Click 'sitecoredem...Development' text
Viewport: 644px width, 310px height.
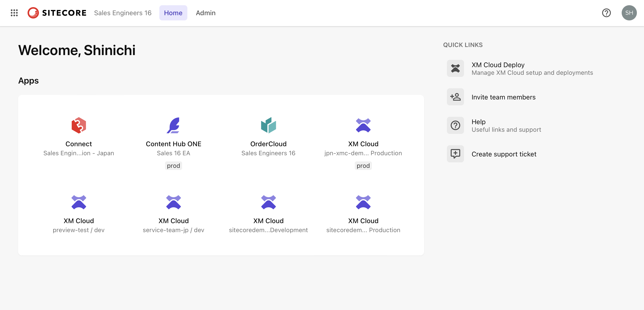tap(268, 230)
